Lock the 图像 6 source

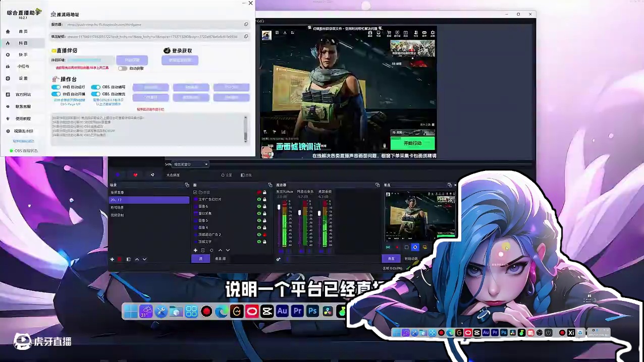tap(264, 206)
